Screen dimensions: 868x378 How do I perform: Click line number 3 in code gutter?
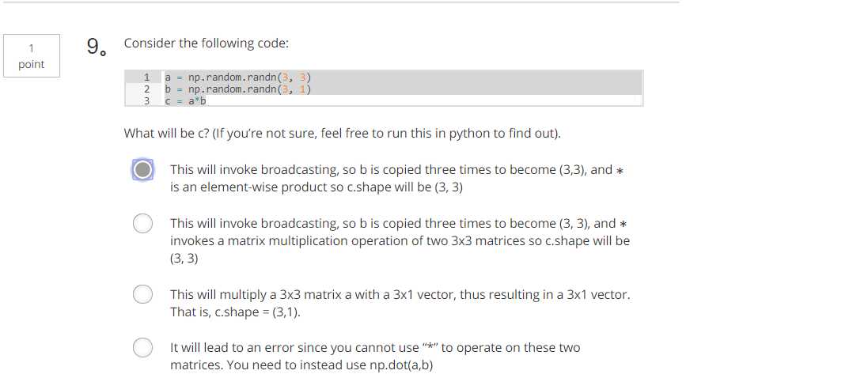[x=146, y=100]
